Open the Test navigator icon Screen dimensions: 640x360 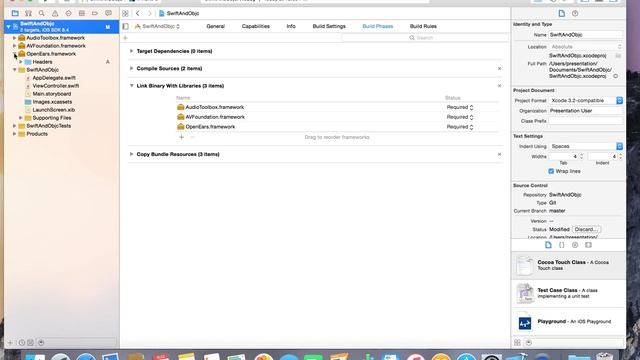point(68,13)
